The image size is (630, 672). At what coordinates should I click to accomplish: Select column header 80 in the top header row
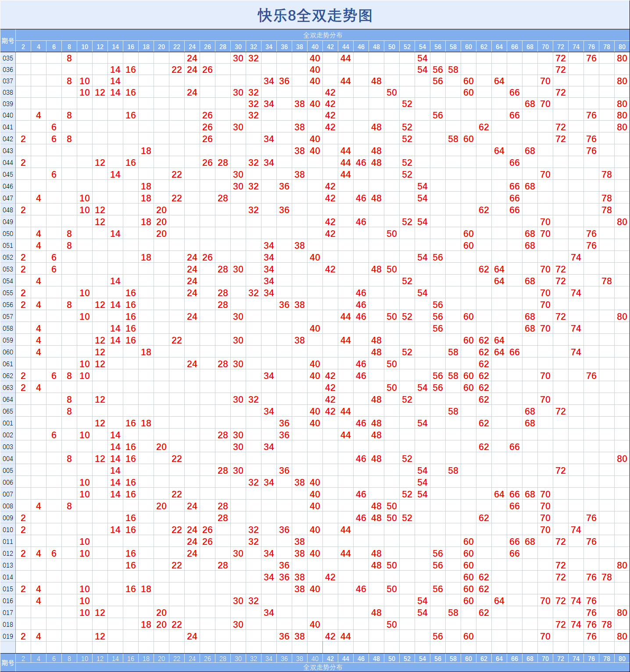[622, 46]
